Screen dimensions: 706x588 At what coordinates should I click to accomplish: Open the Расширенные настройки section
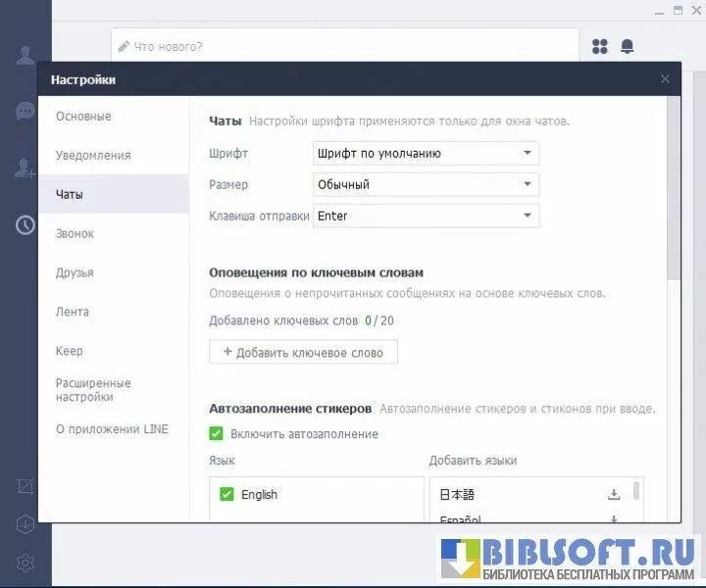pos(93,390)
